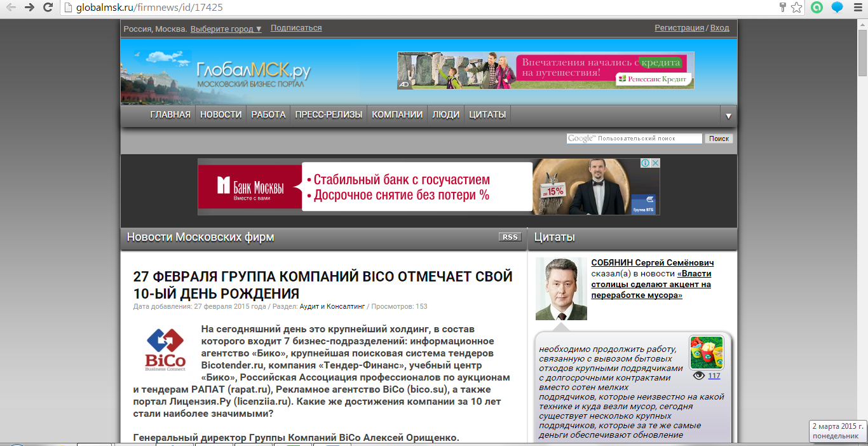Open the Регистрация link
868x446 pixels.
click(679, 28)
